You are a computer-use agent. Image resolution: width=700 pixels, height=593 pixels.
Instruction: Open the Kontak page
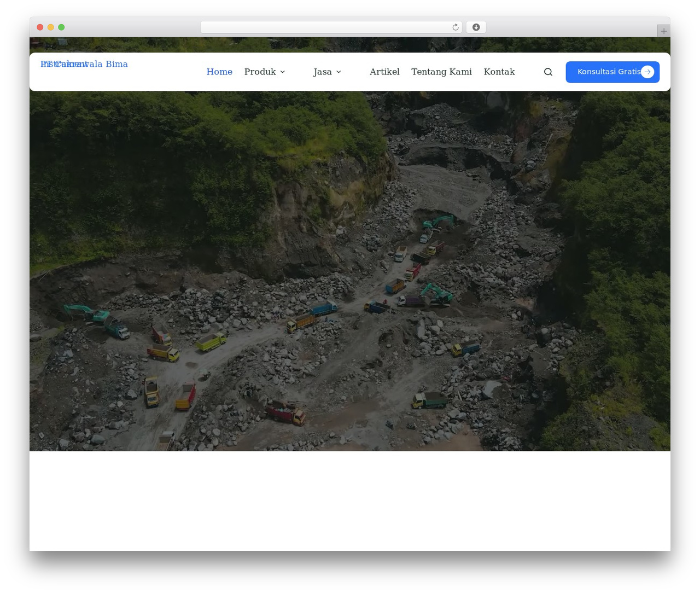click(499, 72)
